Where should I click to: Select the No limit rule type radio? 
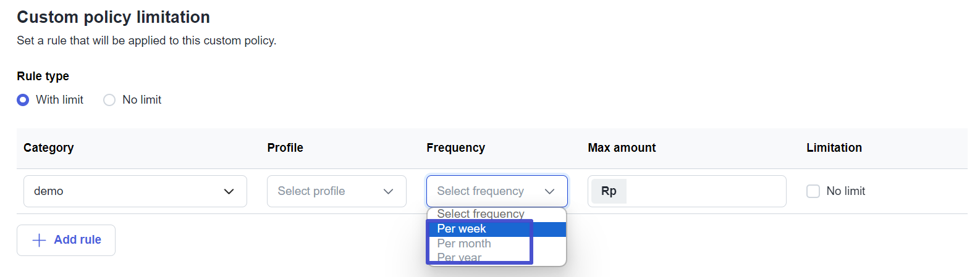pyautogui.click(x=109, y=100)
